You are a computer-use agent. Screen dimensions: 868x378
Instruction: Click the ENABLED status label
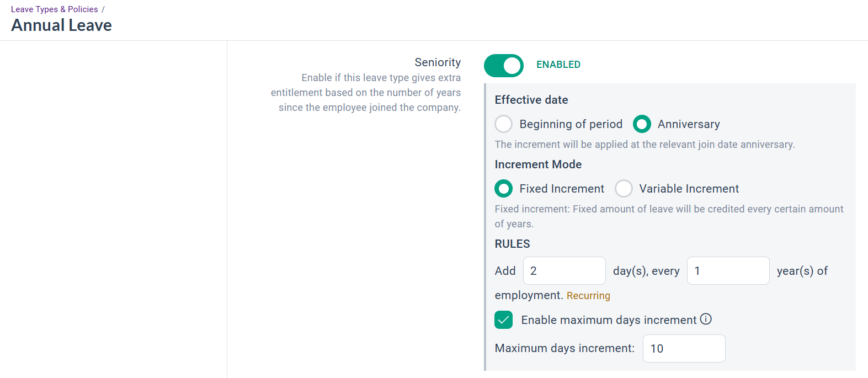[558, 65]
